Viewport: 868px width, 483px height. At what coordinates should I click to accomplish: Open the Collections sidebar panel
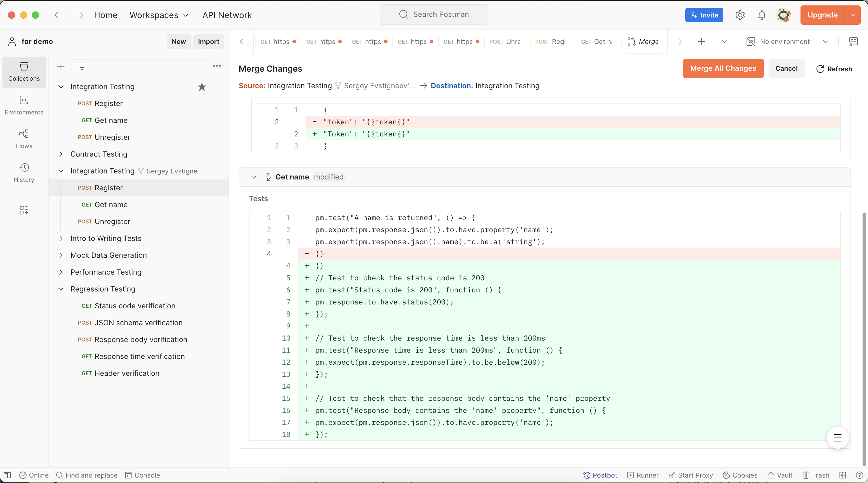coord(24,72)
